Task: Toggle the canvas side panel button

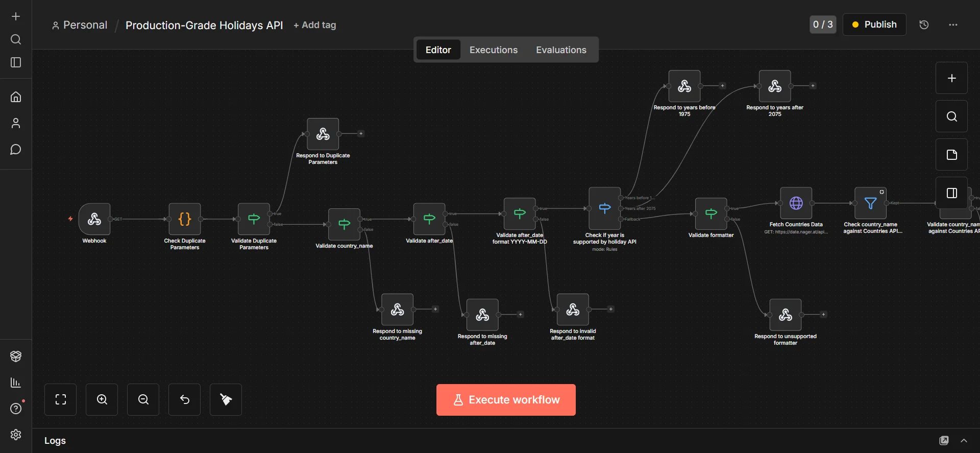Action: [x=952, y=193]
